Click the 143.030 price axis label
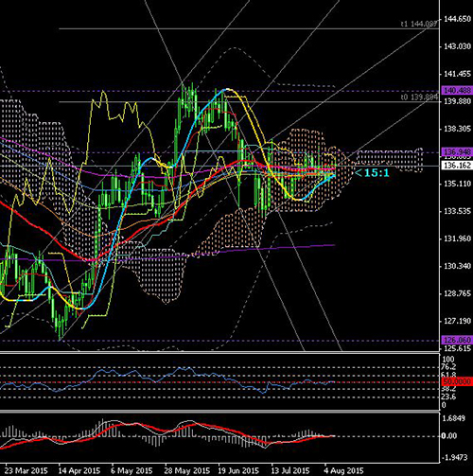This screenshot has width=473, height=476. tap(457, 46)
